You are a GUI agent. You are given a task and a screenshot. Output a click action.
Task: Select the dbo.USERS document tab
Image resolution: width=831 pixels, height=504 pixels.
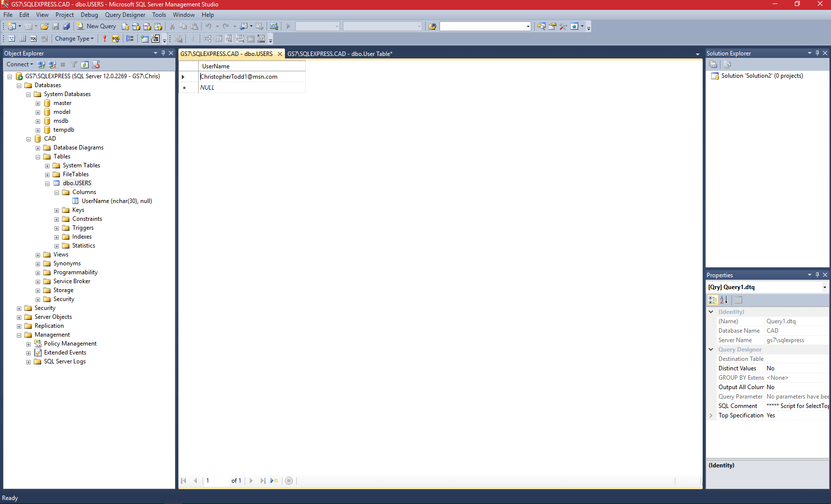[x=226, y=54]
